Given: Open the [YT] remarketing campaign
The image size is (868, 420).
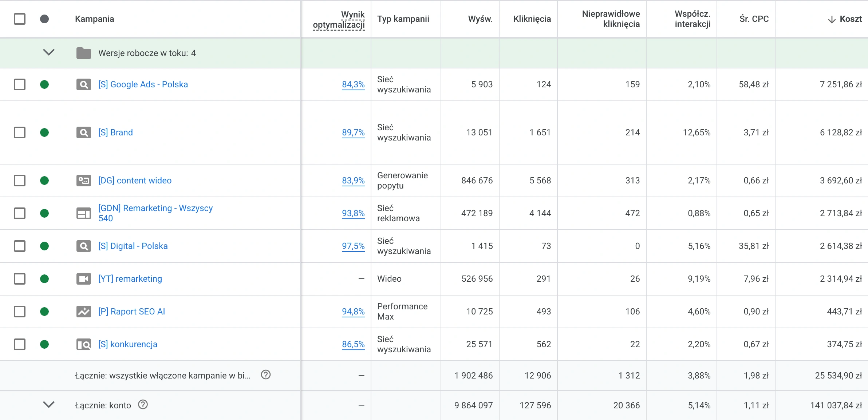Looking at the screenshot, I should click(x=130, y=279).
